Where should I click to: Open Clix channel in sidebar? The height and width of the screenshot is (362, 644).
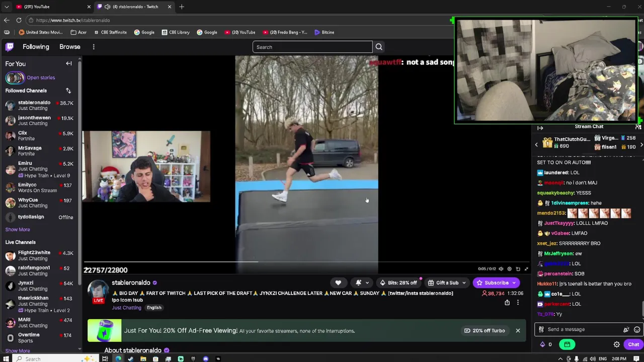point(39,136)
